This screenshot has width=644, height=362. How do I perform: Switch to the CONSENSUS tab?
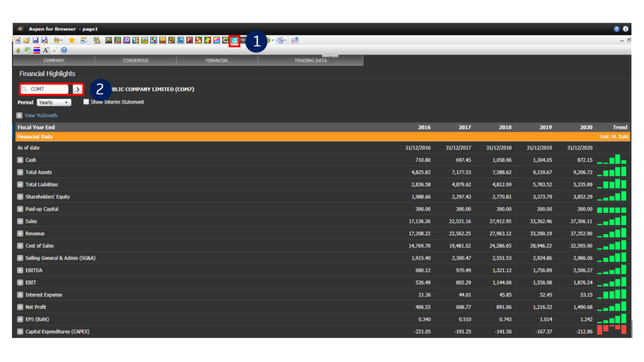pos(136,61)
